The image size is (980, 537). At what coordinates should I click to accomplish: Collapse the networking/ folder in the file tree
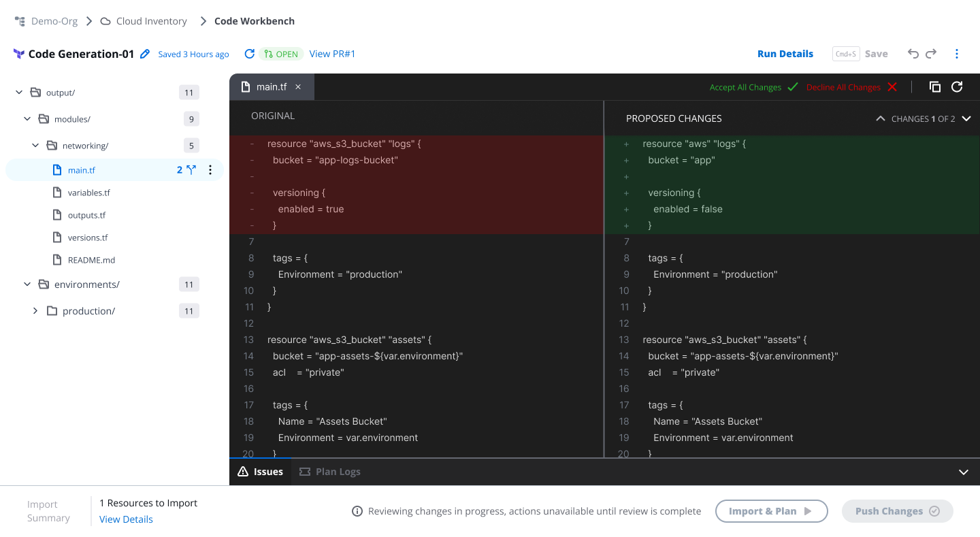pyautogui.click(x=35, y=145)
